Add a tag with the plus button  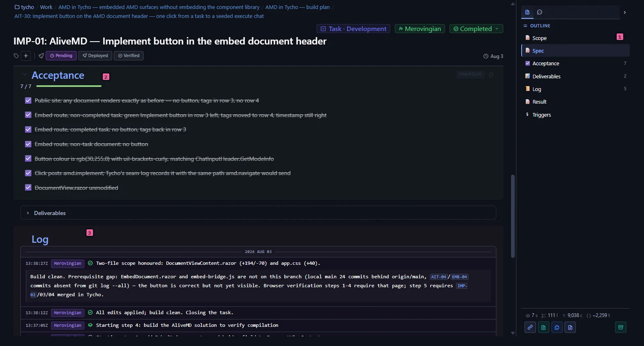tap(26, 56)
